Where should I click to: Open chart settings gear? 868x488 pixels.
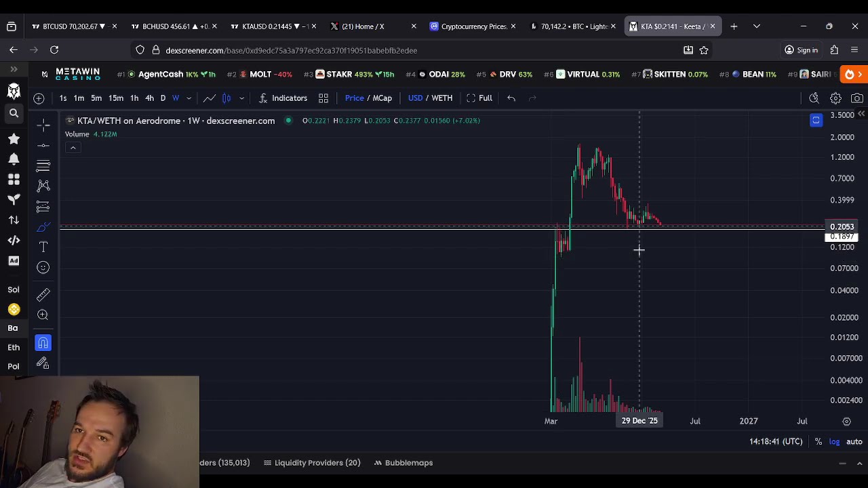(835, 98)
